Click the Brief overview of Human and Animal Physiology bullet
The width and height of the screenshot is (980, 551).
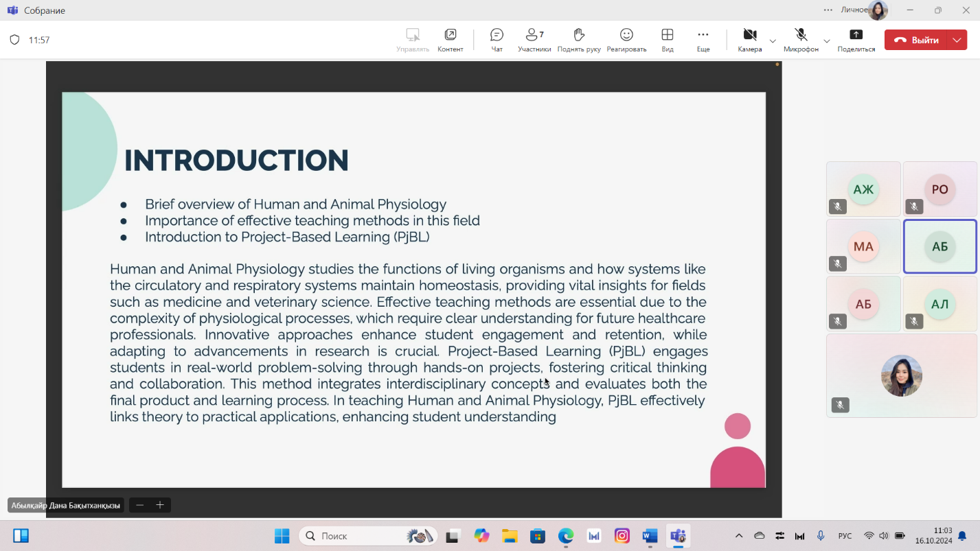295,204
